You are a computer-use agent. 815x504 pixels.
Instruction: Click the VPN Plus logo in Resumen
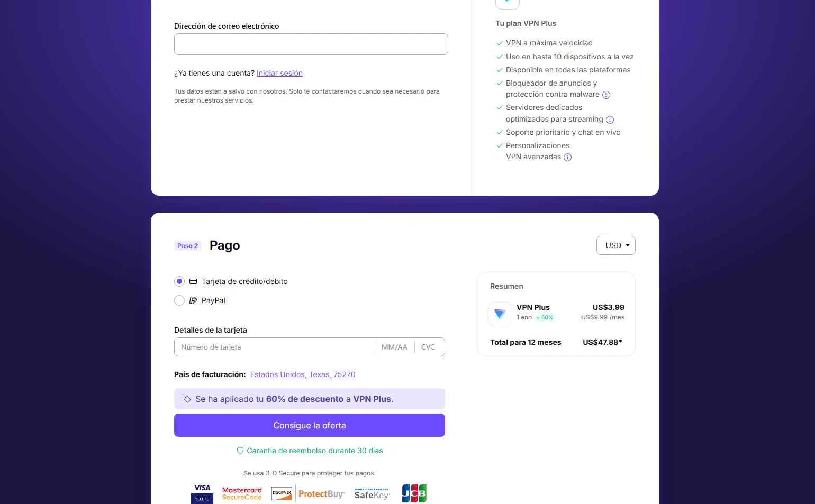pyautogui.click(x=500, y=314)
